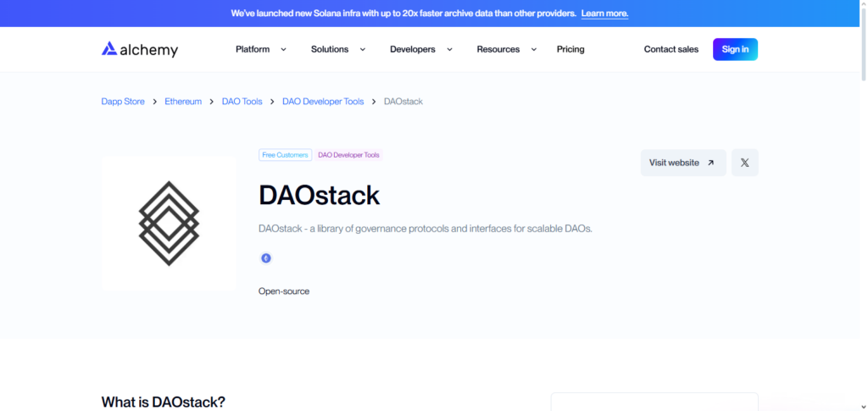Click the Solana infra announcement text
Image resolution: width=868 pixels, height=411 pixels.
coord(403,14)
